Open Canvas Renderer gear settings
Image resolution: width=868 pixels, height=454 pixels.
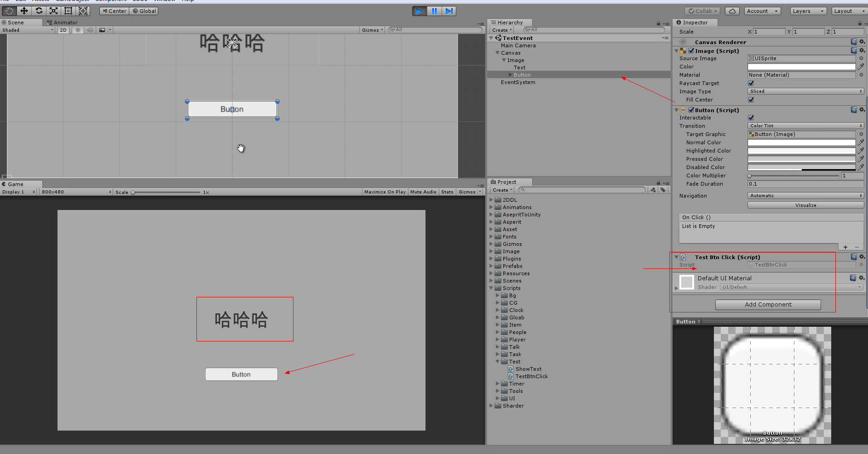tap(862, 42)
